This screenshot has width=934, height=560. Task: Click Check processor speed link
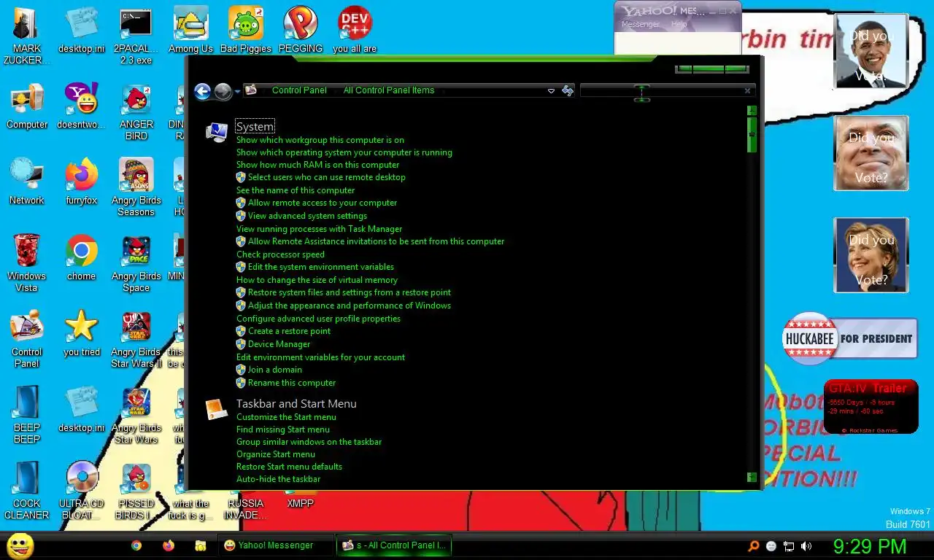[280, 254]
